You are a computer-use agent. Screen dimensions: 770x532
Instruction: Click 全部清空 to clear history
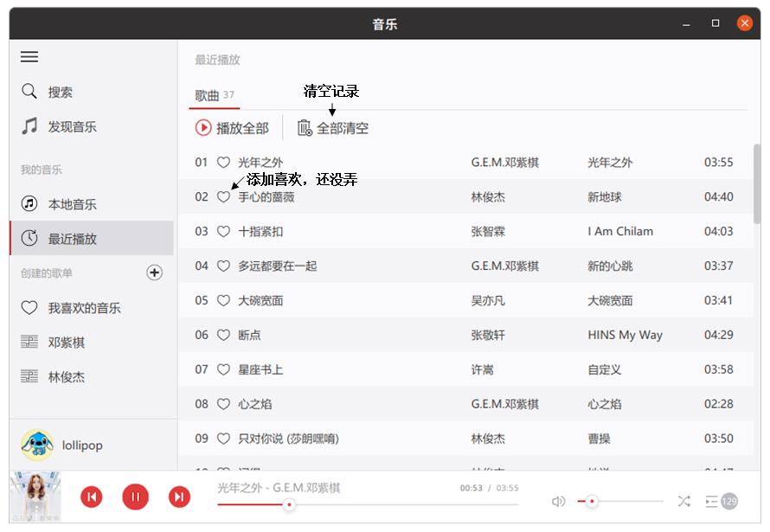click(x=334, y=128)
